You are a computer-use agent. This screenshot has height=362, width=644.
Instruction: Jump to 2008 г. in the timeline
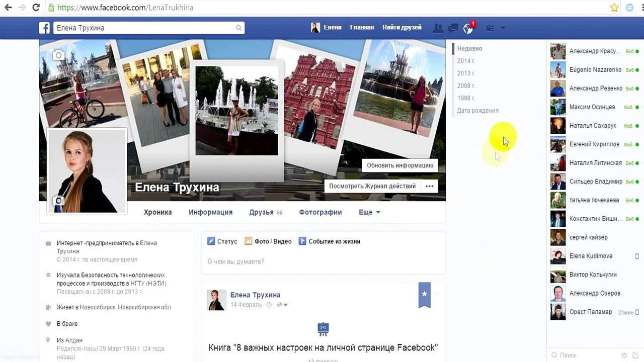[466, 85]
